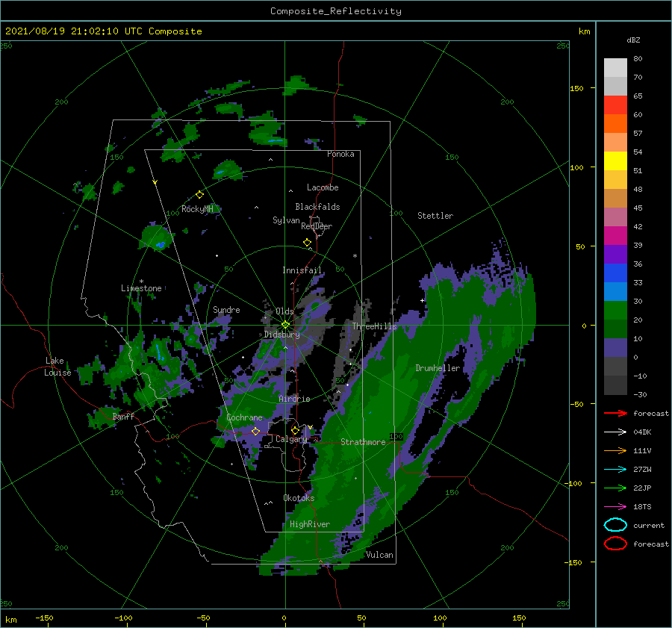The image size is (672, 628).
Task: Click the dBZ legend heading
Action: (x=633, y=40)
